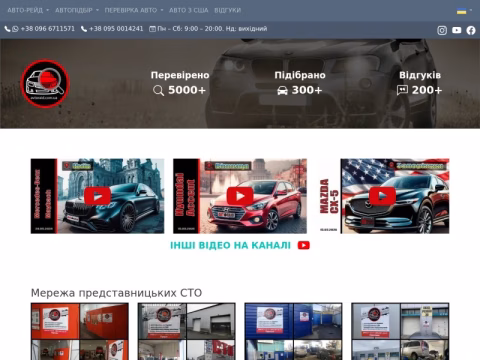Open the YouTube channel icon in header
Viewport: 480px width, 360px height.
tap(457, 30)
